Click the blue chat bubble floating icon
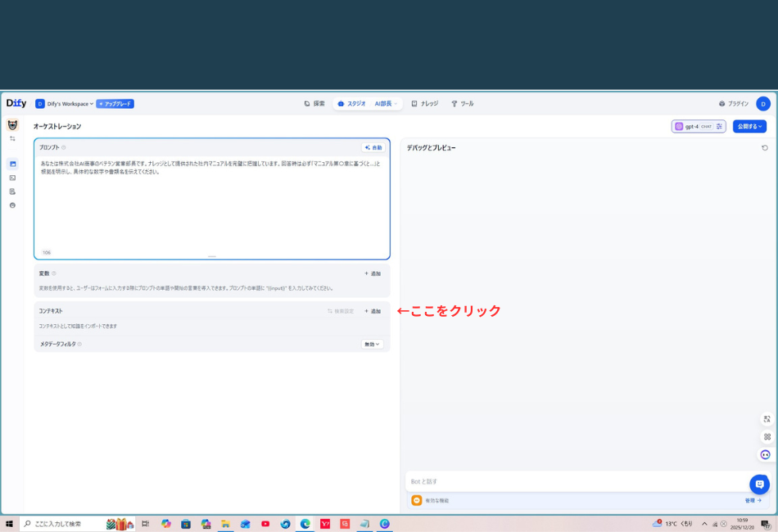Screen dimensions: 778x532 759,485
